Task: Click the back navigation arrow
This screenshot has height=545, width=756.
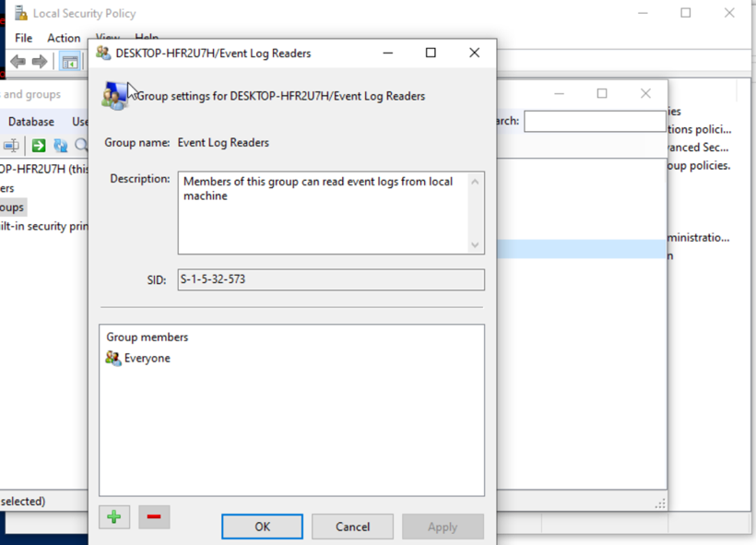Action: click(x=18, y=62)
